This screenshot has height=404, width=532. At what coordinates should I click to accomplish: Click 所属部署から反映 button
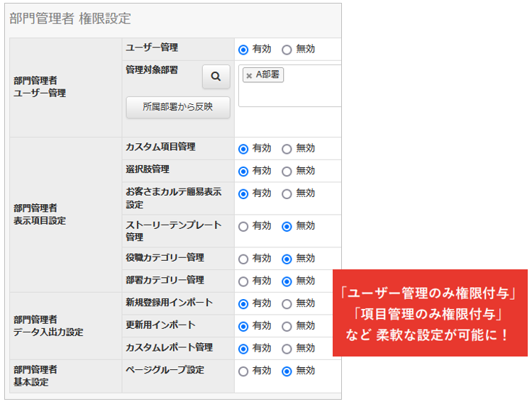tap(178, 107)
